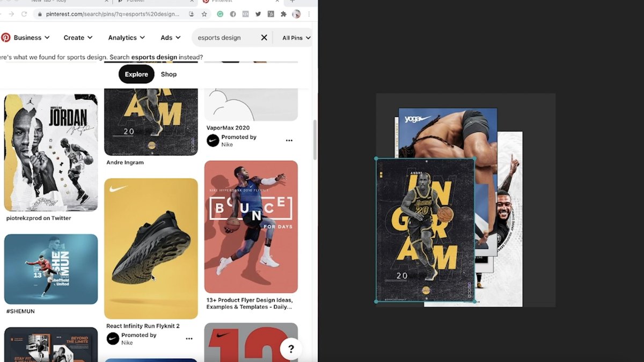Open the Ads dropdown
The image size is (644, 362).
tap(170, 38)
